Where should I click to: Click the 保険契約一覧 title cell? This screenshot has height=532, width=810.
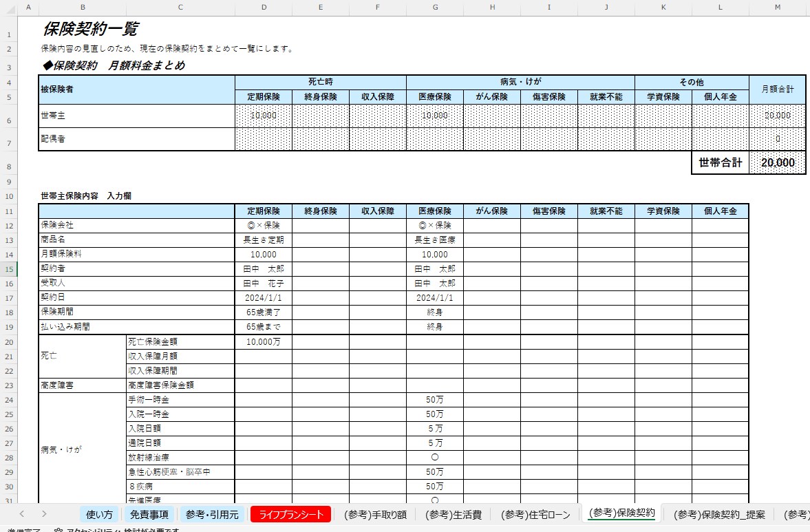pos(91,29)
